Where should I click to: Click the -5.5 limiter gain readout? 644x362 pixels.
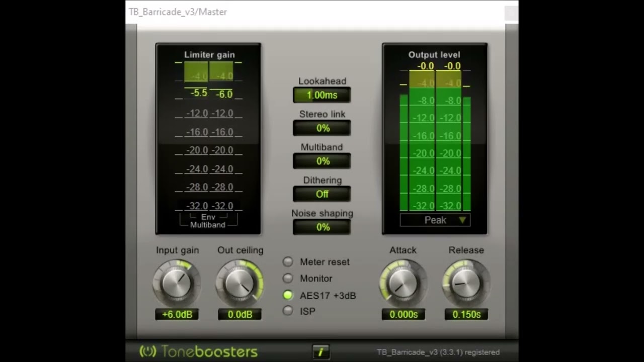199,93
